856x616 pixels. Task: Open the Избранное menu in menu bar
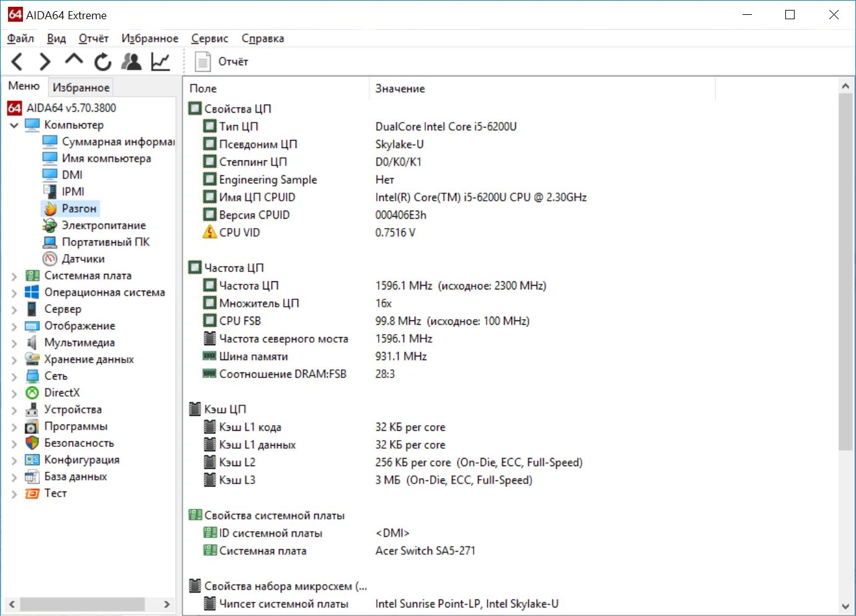coord(150,38)
